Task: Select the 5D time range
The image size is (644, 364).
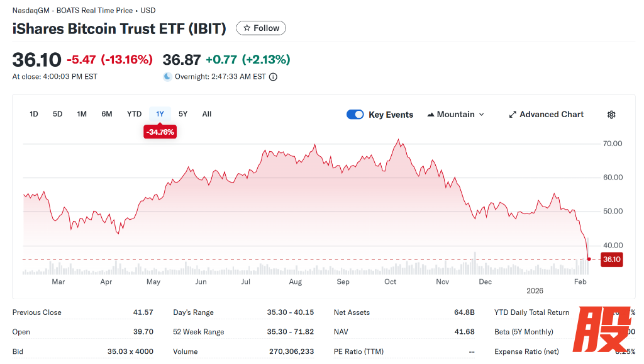Action: tap(58, 114)
